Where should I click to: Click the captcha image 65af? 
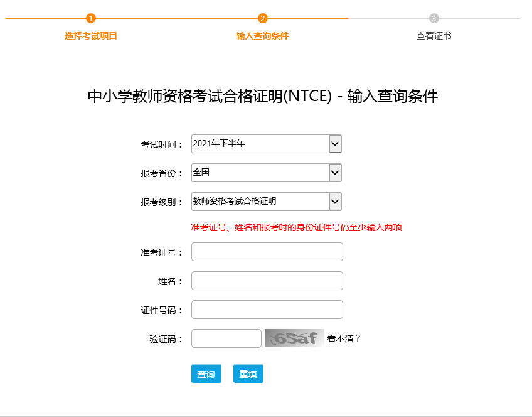[x=294, y=338]
